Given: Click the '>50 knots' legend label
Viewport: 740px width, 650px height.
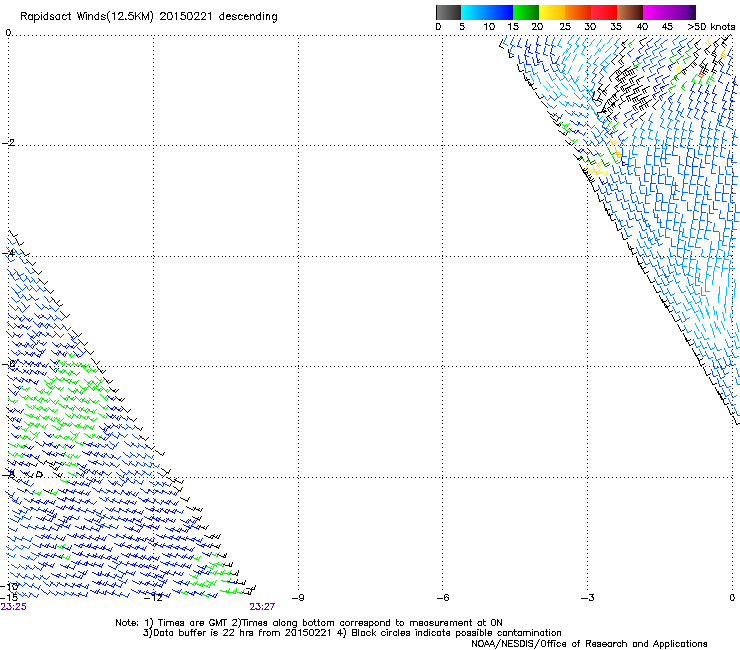Looking at the screenshot, I should [711, 27].
